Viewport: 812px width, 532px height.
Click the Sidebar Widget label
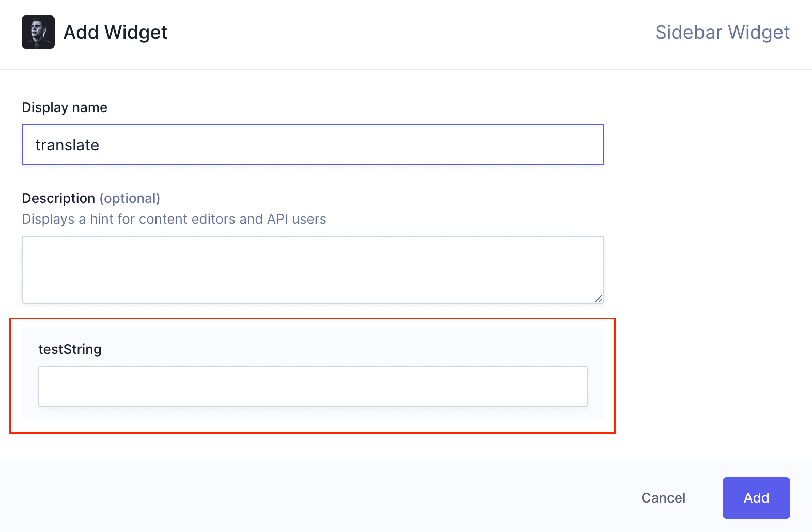(x=722, y=32)
